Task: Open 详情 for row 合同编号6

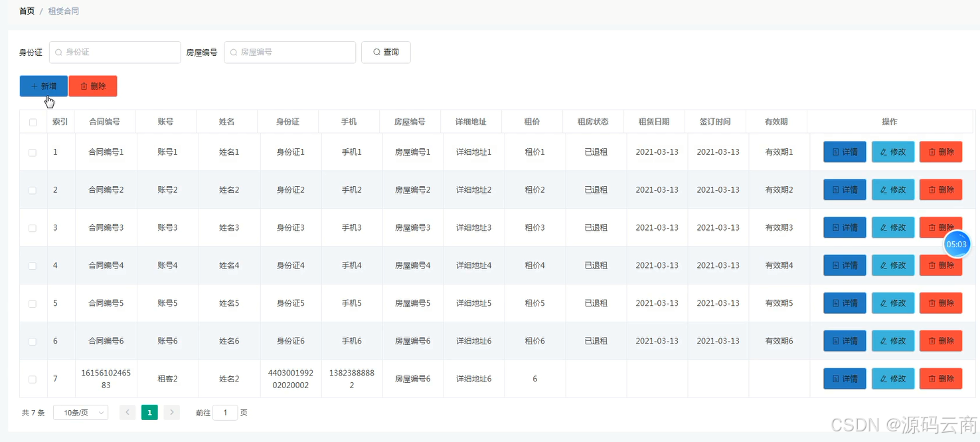Action: click(x=845, y=342)
